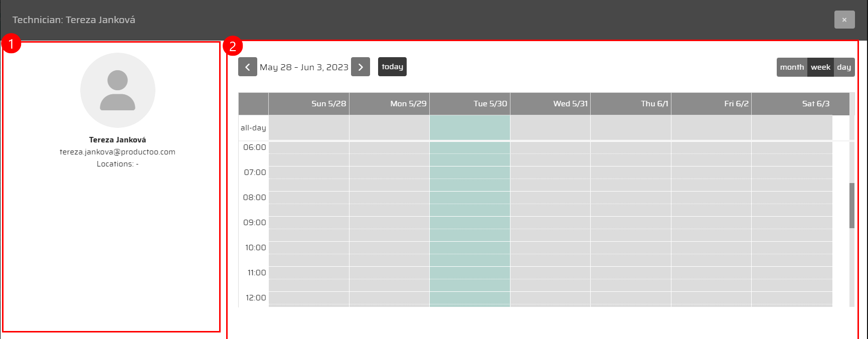The image size is (868, 339).
Task: Click Tereza Janková's avatar placeholder
Action: pyautogui.click(x=118, y=90)
